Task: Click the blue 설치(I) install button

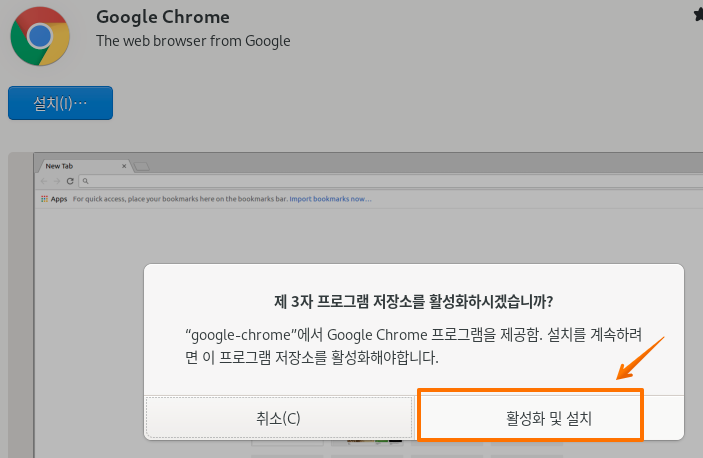Action: pos(61,104)
